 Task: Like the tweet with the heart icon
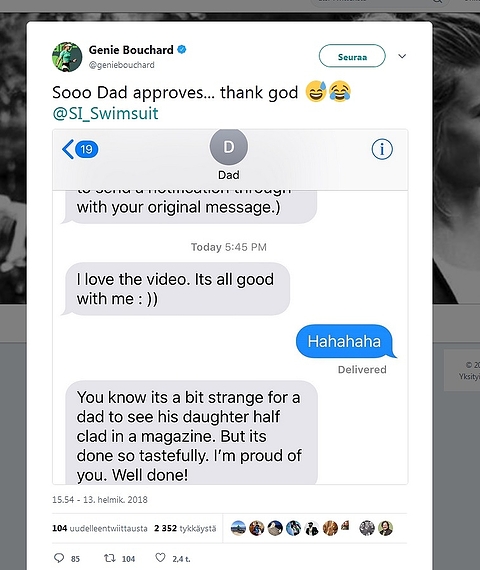coord(160,558)
